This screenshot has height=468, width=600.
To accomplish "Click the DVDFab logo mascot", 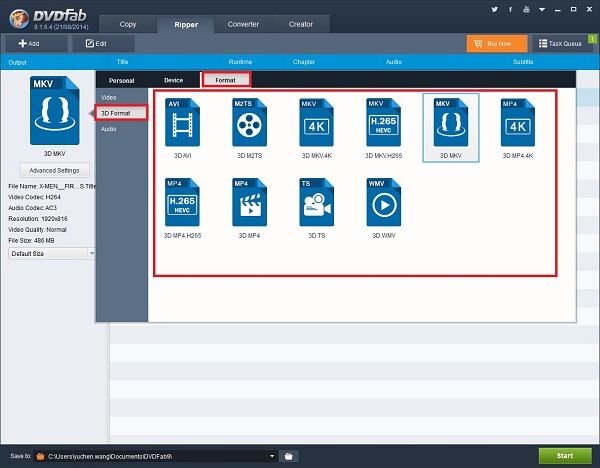I will (x=19, y=19).
